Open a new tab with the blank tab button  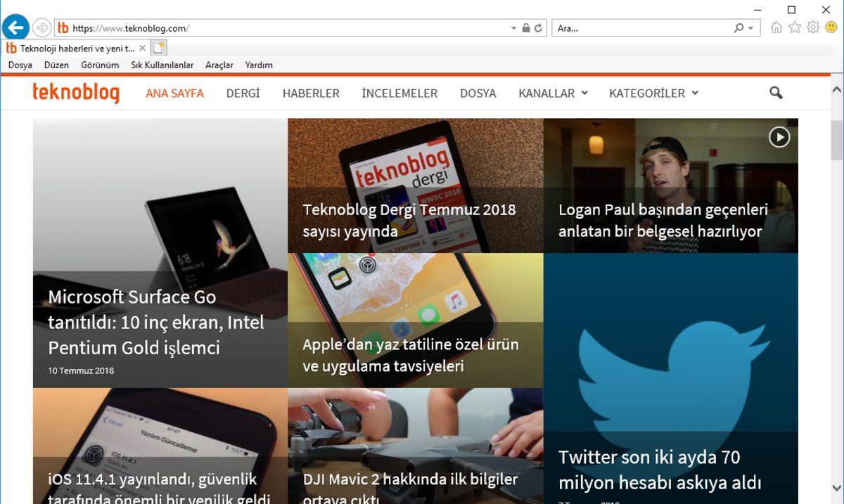point(159,48)
